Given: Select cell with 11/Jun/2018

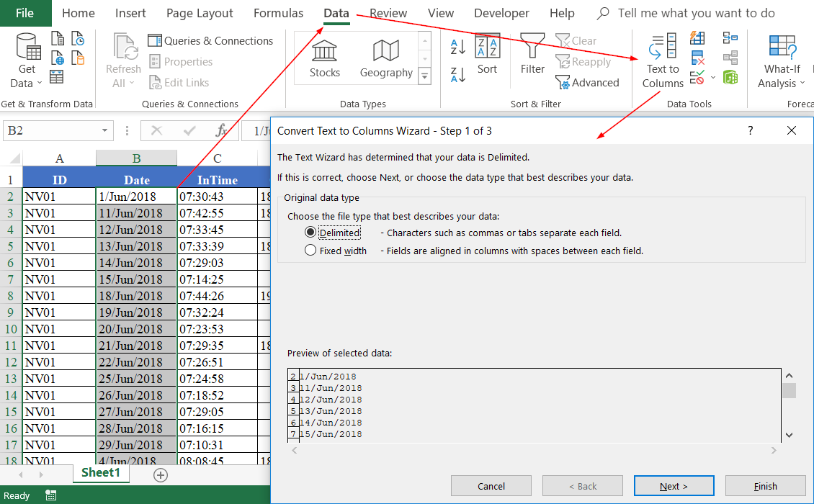Looking at the screenshot, I should click(x=137, y=213).
